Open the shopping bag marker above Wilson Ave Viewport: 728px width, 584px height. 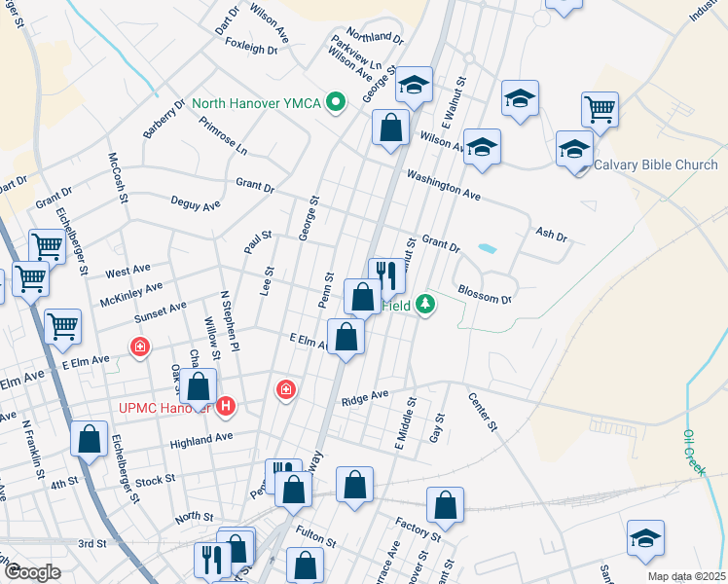390,128
